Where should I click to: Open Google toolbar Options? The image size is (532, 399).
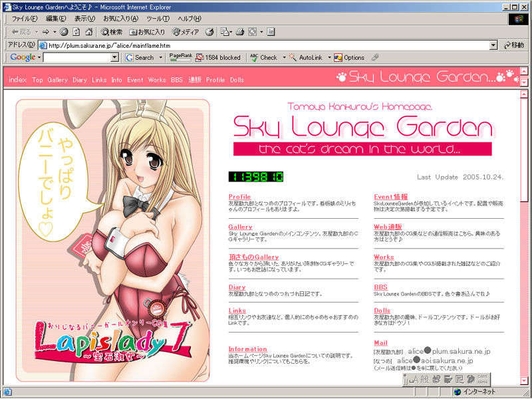[x=349, y=58]
